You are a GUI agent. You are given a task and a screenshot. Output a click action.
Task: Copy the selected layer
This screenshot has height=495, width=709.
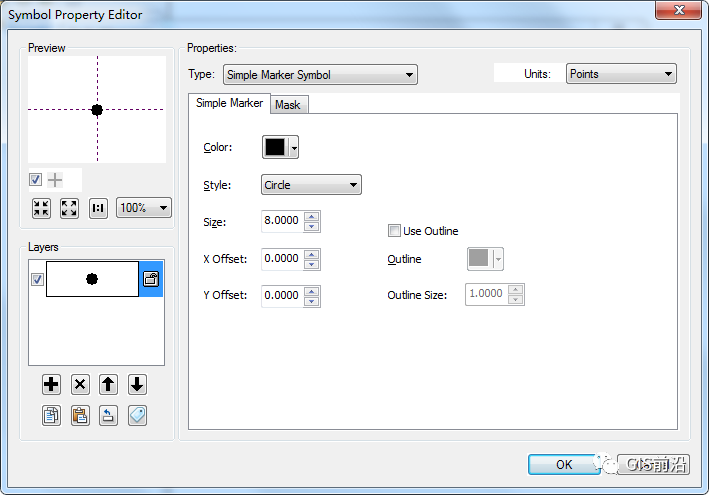52,415
